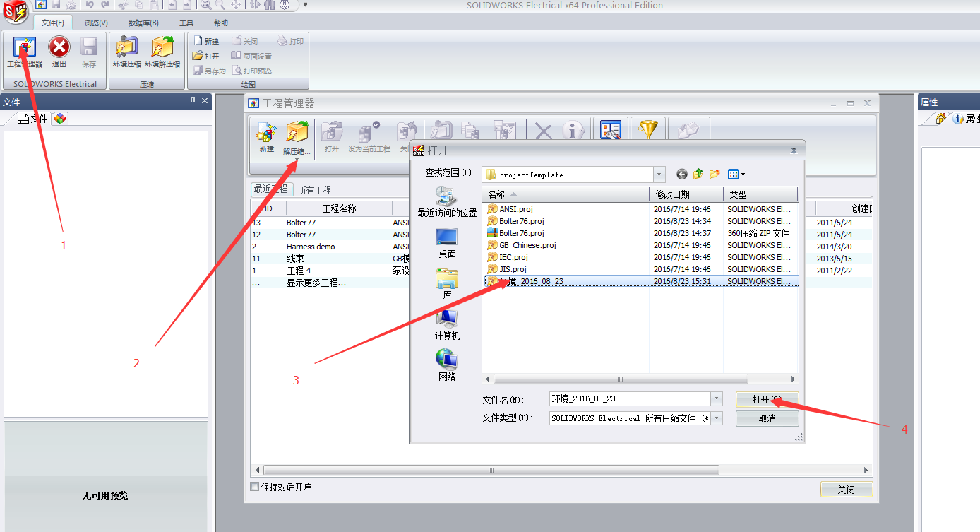Click the 文件名 input field
The width and height of the screenshot is (980, 532).
coord(631,399)
